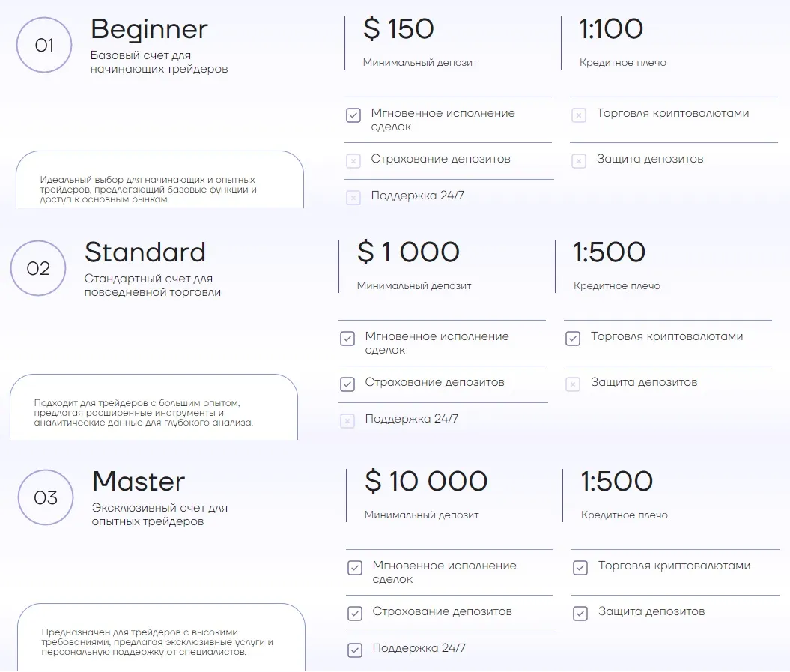Click Master's checked 24/7 support checkmark
Viewport: 790px width, 672px height.
point(355,650)
